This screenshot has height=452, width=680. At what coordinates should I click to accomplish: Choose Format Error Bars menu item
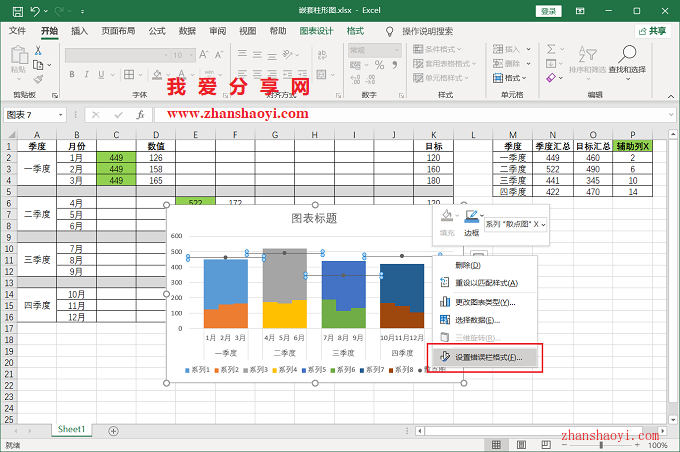pyautogui.click(x=485, y=358)
